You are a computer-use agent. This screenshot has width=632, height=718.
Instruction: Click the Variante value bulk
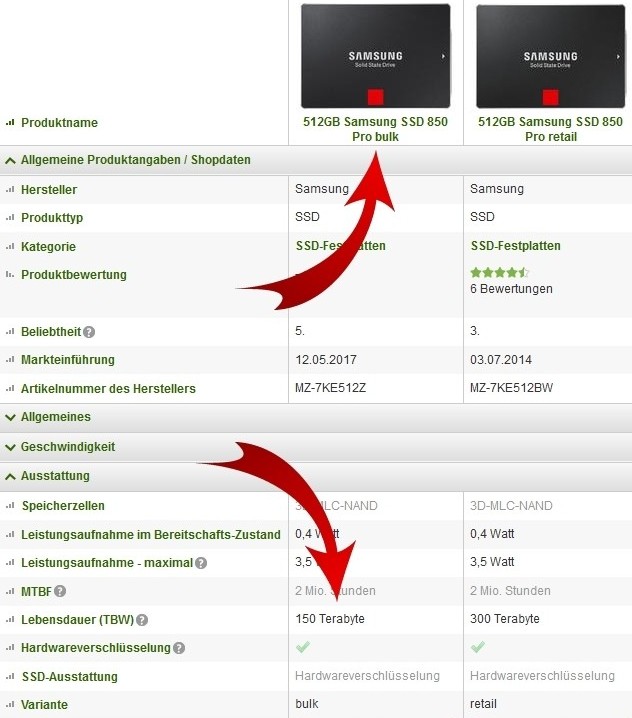pyautogui.click(x=307, y=704)
